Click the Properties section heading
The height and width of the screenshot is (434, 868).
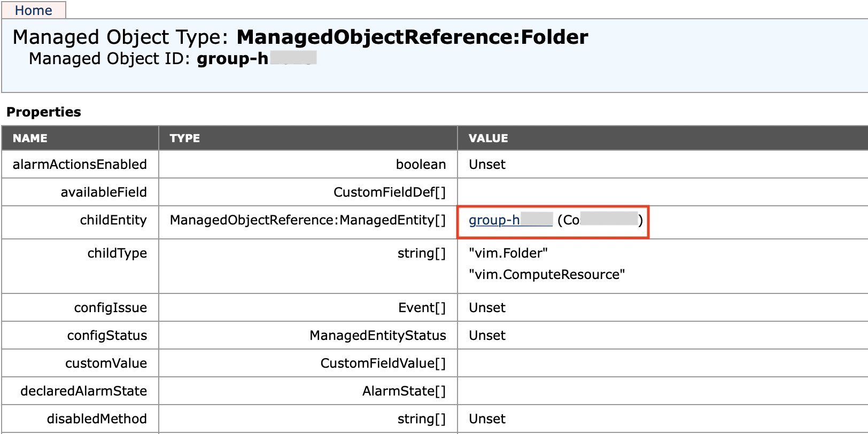(x=44, y=112)
